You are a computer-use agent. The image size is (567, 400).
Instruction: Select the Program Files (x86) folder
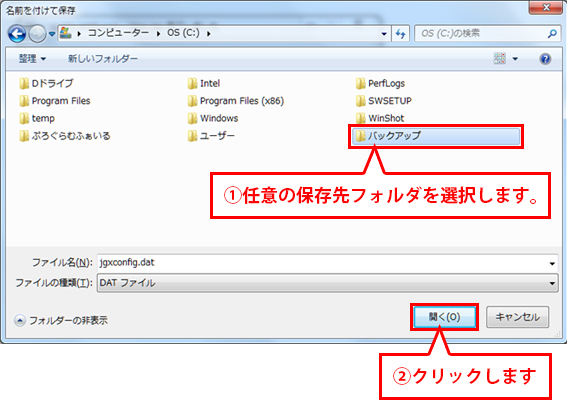pos(236,101)
